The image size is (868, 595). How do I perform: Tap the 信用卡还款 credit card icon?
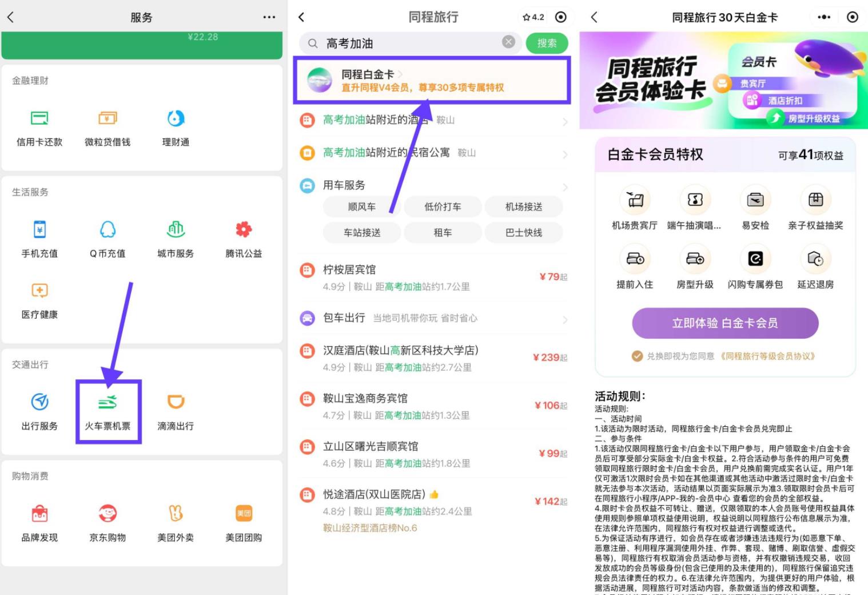(x=39, y=118)
